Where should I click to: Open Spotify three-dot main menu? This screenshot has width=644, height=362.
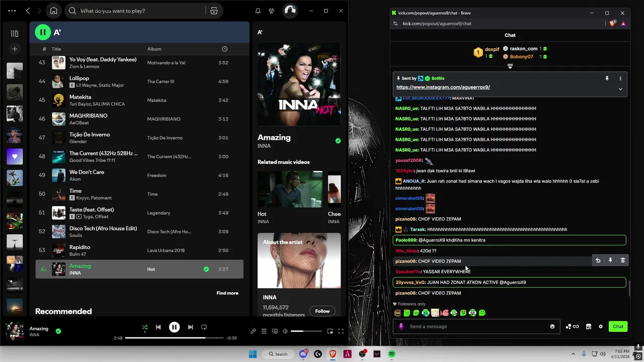[x=12, y=11]
